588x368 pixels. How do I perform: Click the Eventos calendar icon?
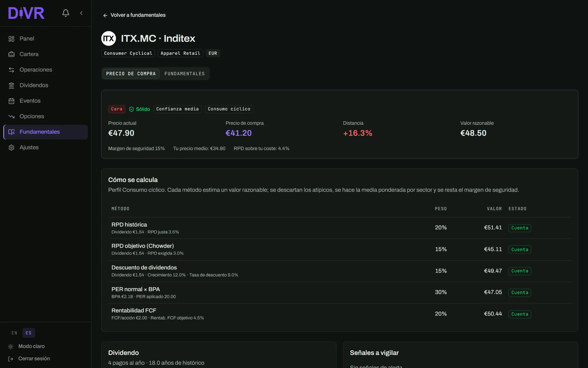click(x=11, y=101)
